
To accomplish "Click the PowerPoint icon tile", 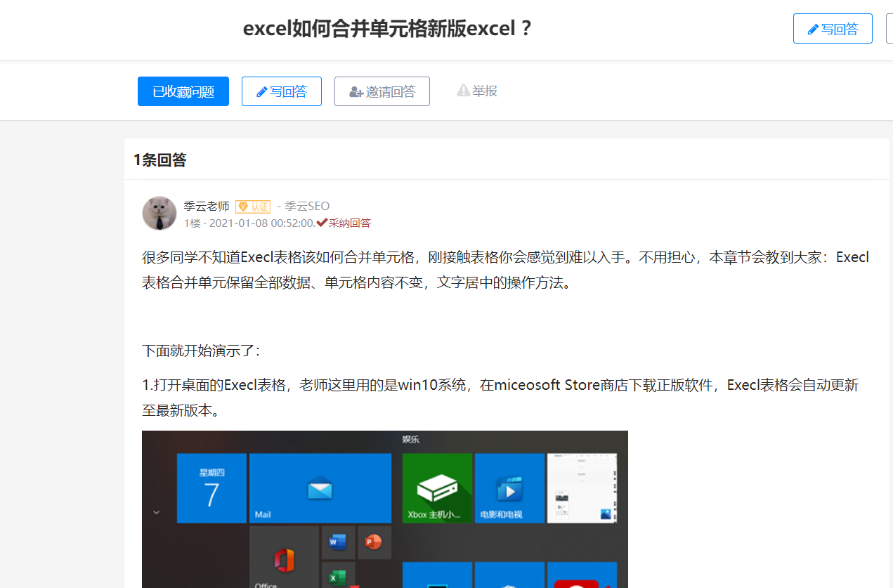I will point(373,542).
